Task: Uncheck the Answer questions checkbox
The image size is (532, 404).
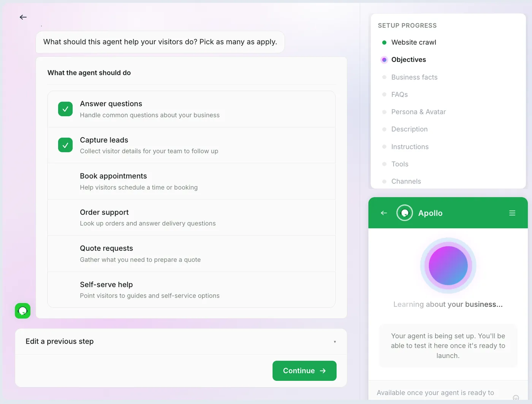Action: pos(65,109)
